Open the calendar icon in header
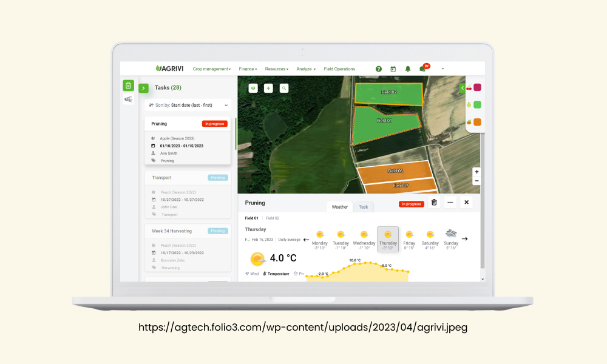607x364 pixels. coord(393,69)
